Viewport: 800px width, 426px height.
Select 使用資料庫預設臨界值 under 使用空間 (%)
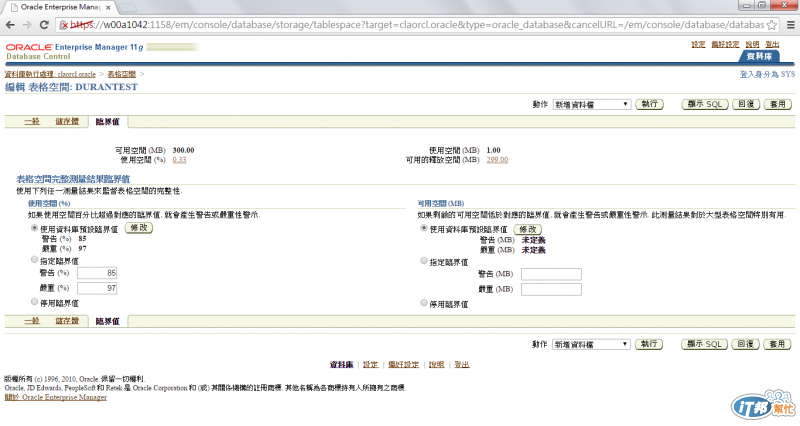(34, 228)
